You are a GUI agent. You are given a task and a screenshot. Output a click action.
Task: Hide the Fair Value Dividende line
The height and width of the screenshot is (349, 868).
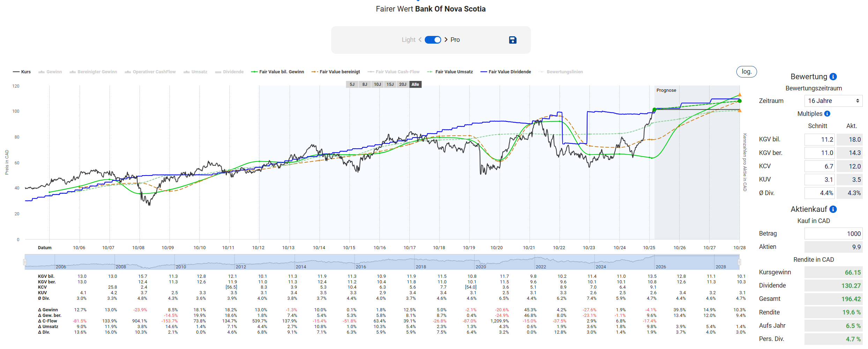[x=506, y=72]
